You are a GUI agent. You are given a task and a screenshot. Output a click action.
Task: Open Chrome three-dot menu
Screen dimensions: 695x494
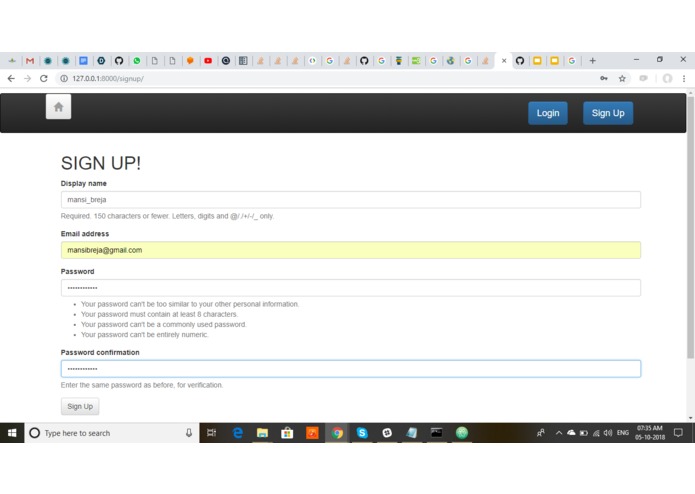click(684, 78)
